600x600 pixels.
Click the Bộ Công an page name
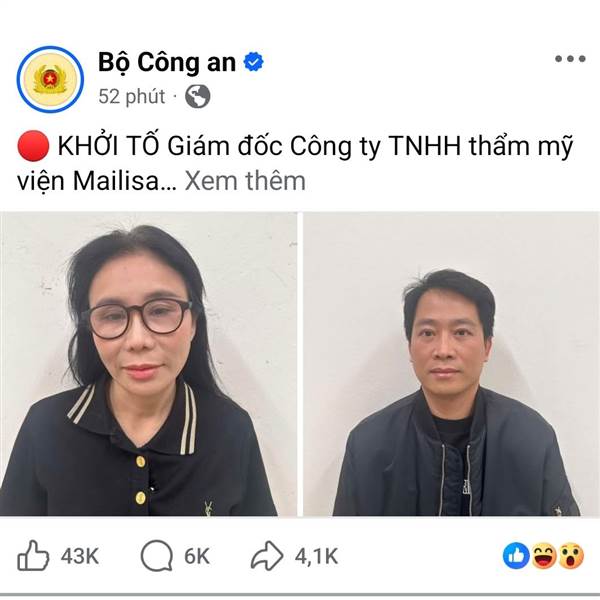click(167, 63)
